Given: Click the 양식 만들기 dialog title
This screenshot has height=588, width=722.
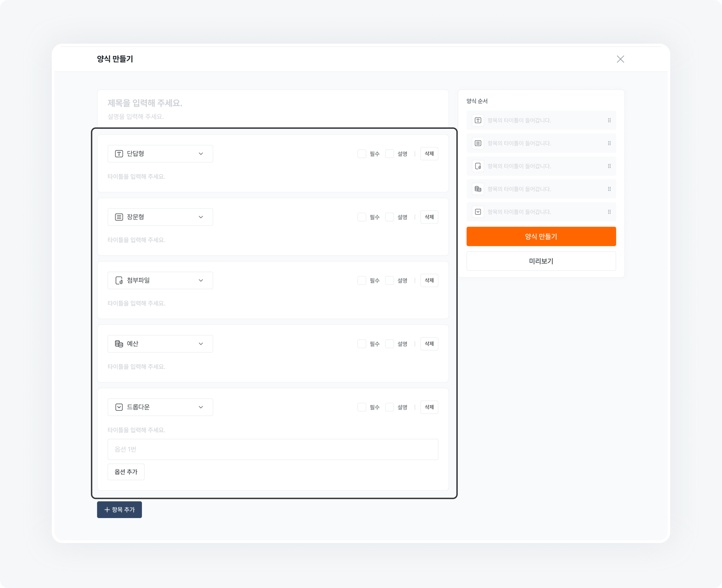Looking at the screenshot, I should pos(115,59).
